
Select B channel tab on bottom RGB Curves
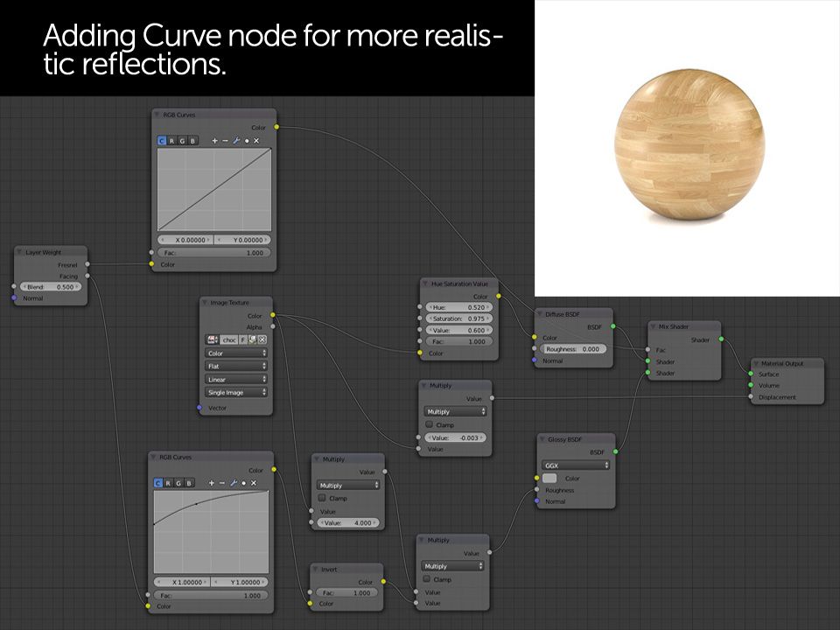(189, 483)
